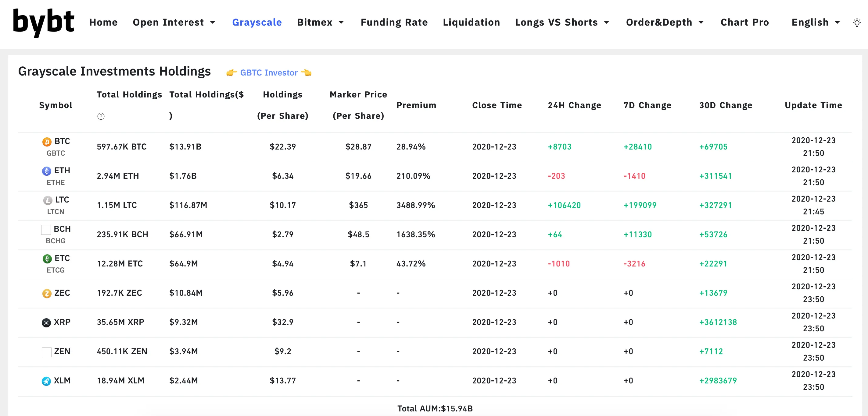Click the bybt logo
The height and width of the screenshot is (416, 868).
(44, 22)
